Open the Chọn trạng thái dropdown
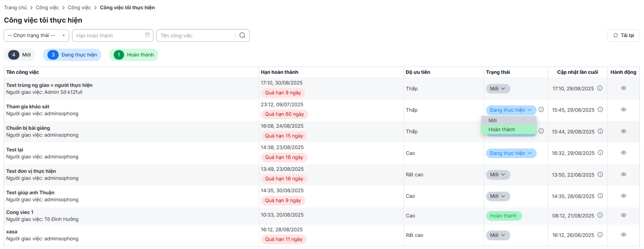The image size is (644, 249). [36, 35]
